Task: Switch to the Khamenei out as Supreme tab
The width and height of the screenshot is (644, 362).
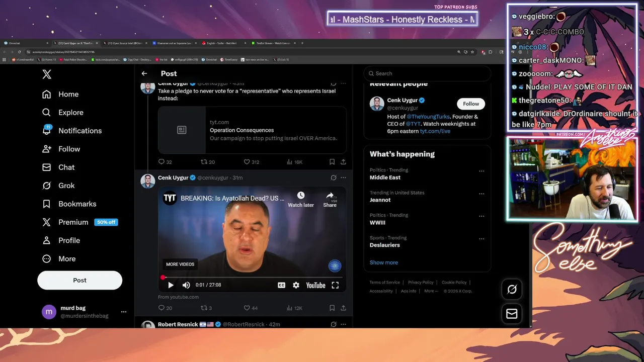Action: (x=174, y=43)
